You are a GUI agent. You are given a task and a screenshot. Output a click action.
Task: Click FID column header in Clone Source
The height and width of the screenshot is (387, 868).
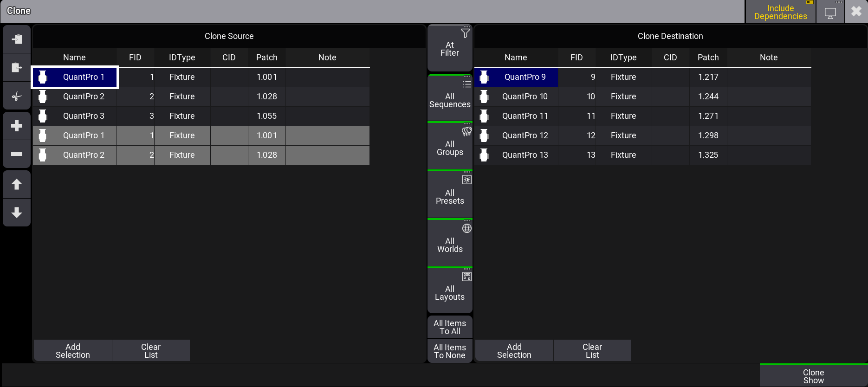click(135, 58)
